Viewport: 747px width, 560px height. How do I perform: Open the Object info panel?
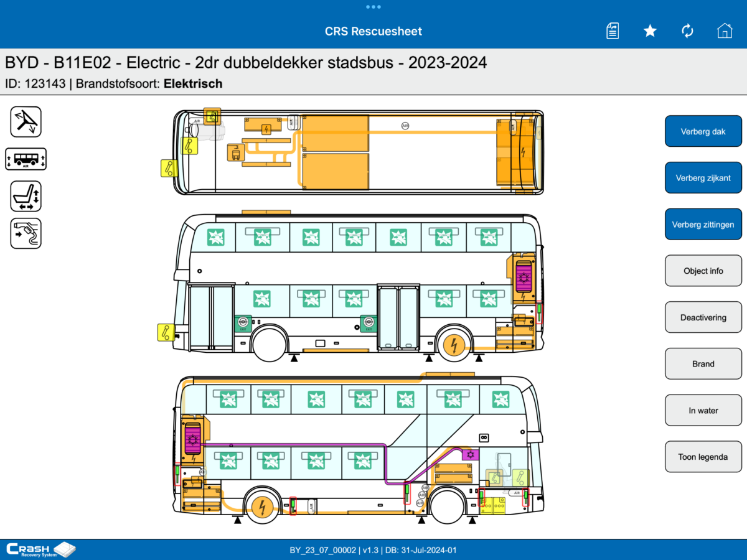click(x=703, y=271)
